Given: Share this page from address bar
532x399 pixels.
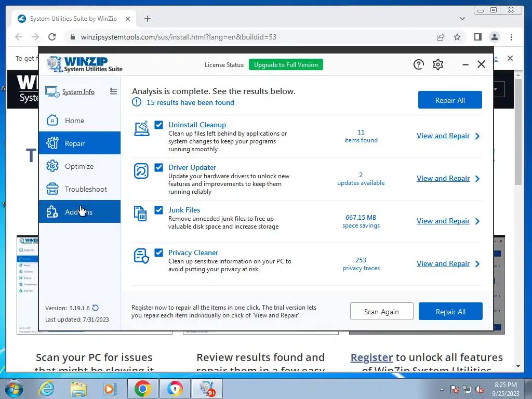Looking at the screenshot, I should [x=441, y=37].
